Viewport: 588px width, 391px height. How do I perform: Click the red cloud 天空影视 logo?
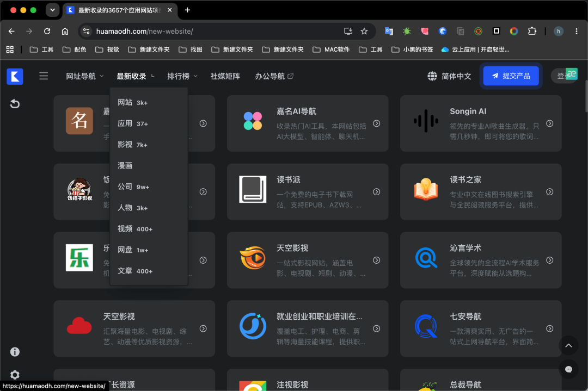click(79, 326)
